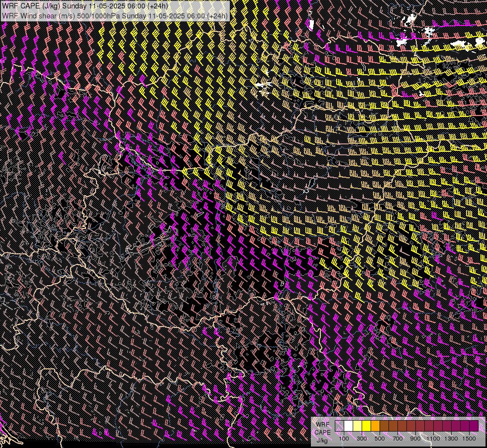Click the WRF CAPE title line

click(85, 5)
